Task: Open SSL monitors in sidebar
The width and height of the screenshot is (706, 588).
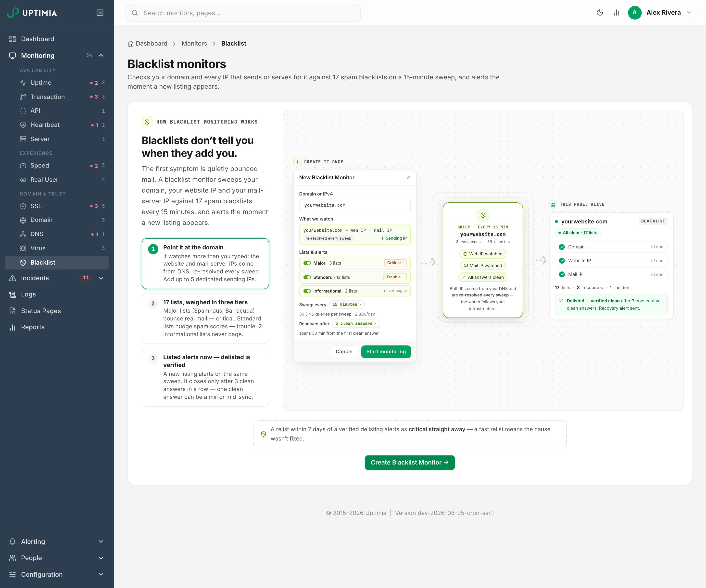Action: pyautogui.click(x=57, y=206)
